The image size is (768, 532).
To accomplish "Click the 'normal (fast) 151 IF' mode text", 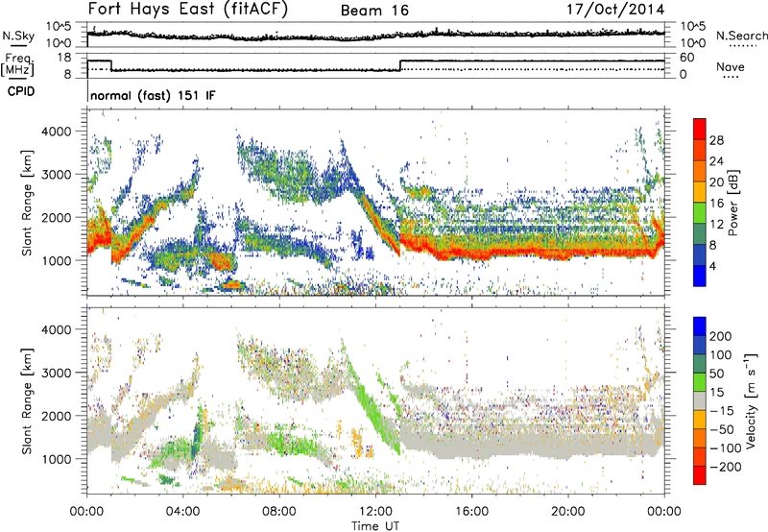I will 153,95.
